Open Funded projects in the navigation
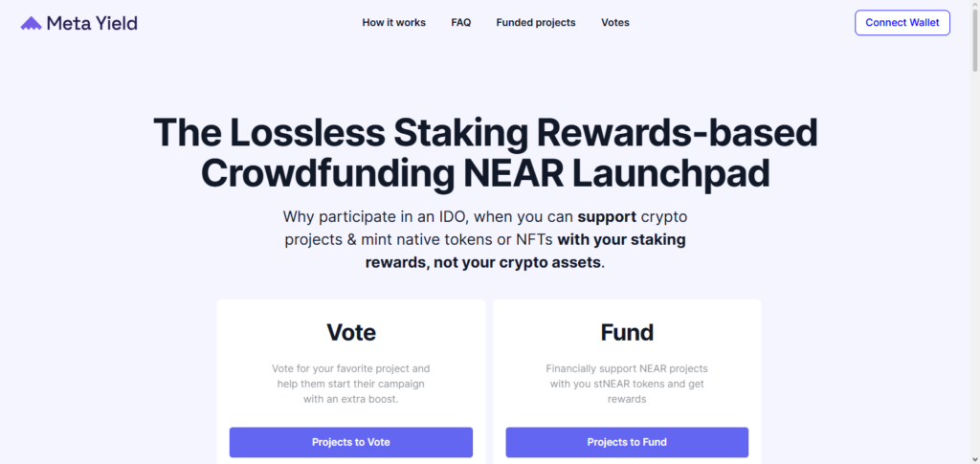 coord(535,22)
